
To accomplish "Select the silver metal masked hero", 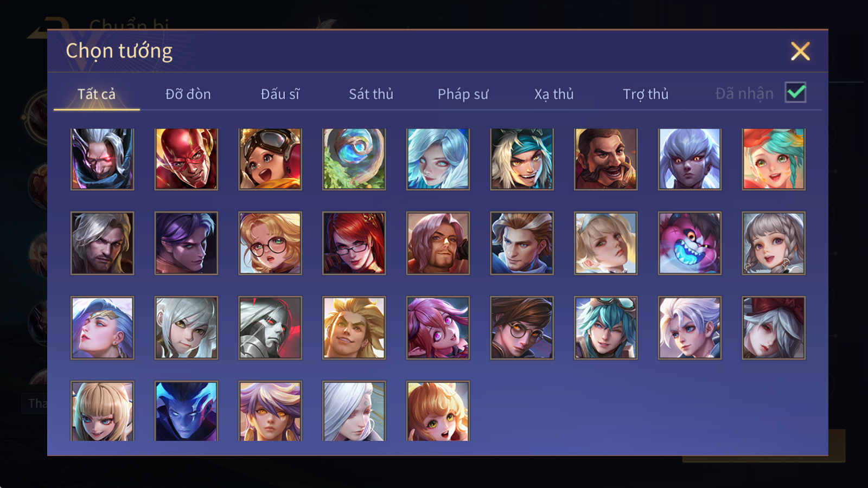I will (270, 328).
